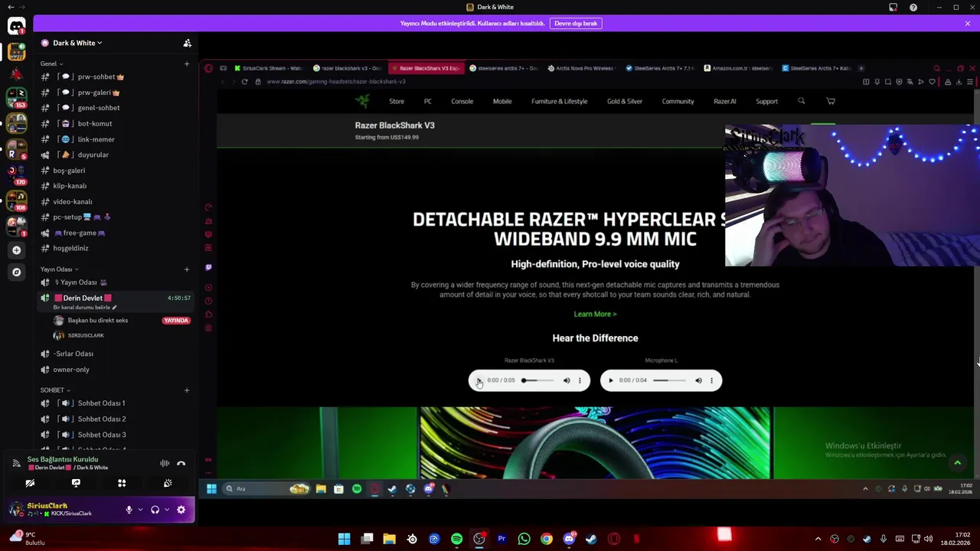Toggle the Discord microphone mute
This screenshot has height=551, width=980.
click(x=129, y=510)
